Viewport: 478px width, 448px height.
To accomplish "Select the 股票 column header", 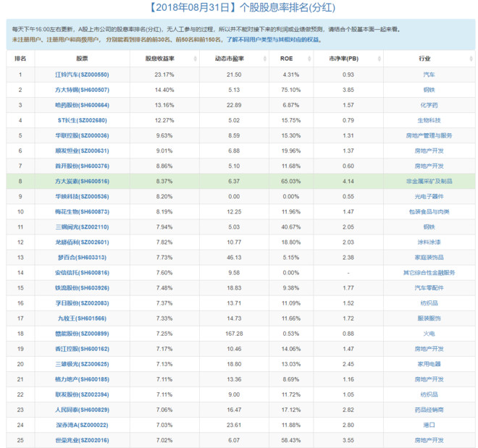I will [82, 59].
